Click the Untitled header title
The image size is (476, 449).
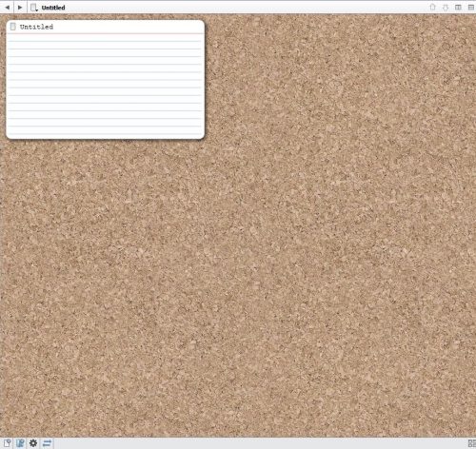[x=53, y=8]
